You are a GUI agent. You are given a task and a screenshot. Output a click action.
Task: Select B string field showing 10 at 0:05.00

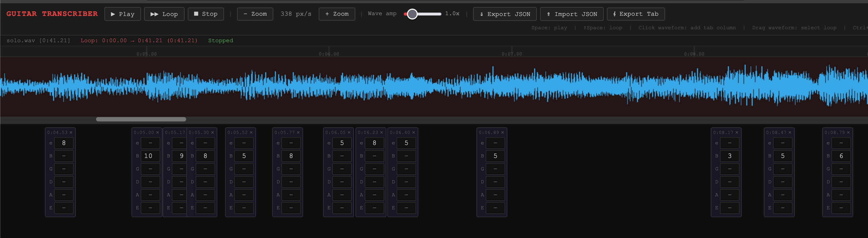tap(150, 156)
